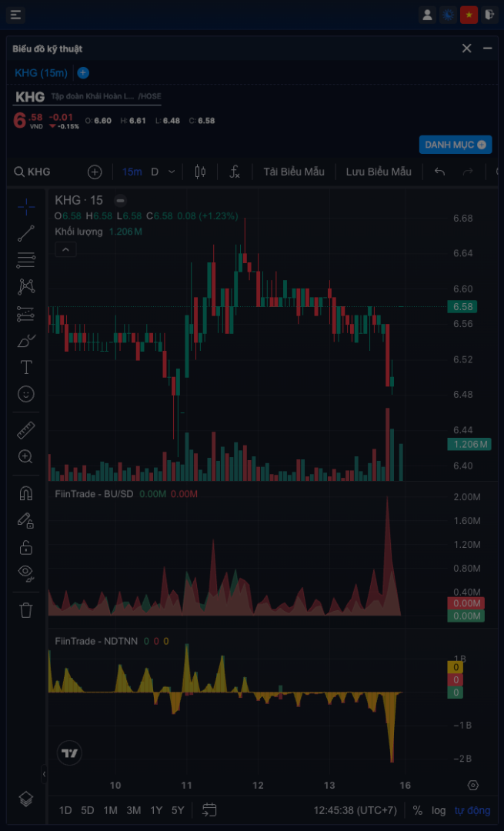Open the hamburger menu
This screenshot has height=831, width=504.
16,15
